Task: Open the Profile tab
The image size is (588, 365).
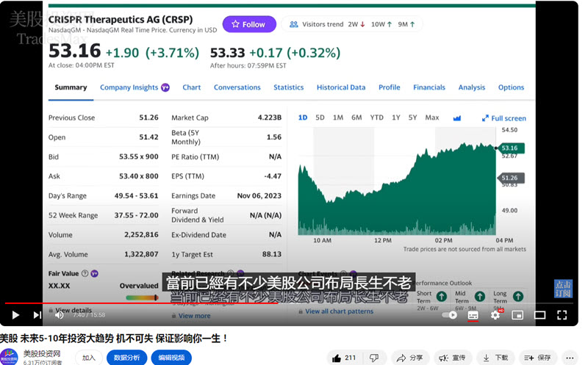Action: (x=390, y=87)
